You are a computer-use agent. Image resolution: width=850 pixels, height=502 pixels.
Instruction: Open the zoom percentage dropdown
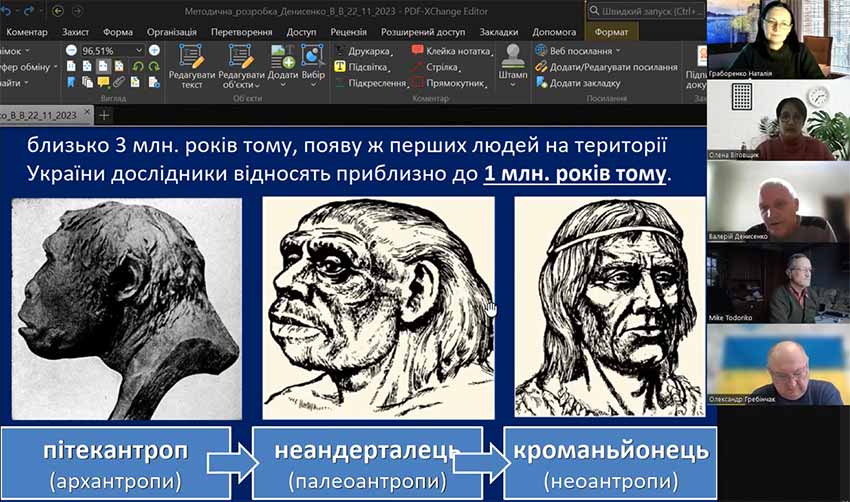point(139,50)
